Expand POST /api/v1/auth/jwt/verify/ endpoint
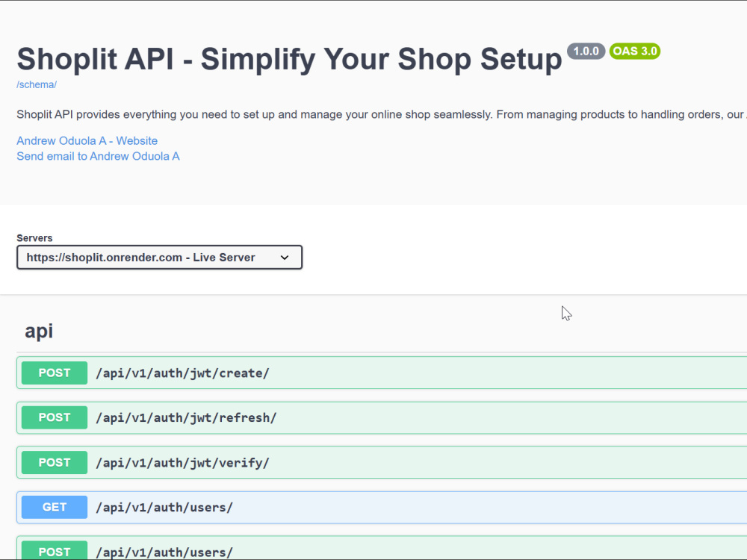Viewport: 747px width, 560px height. pyautogui.click(x=382, y=462)
